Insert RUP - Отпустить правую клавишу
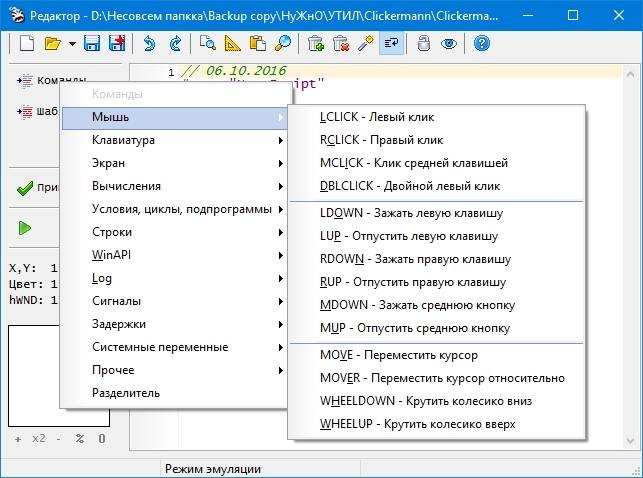The width and height of the screenshot is (643, 478). (437, 282)
